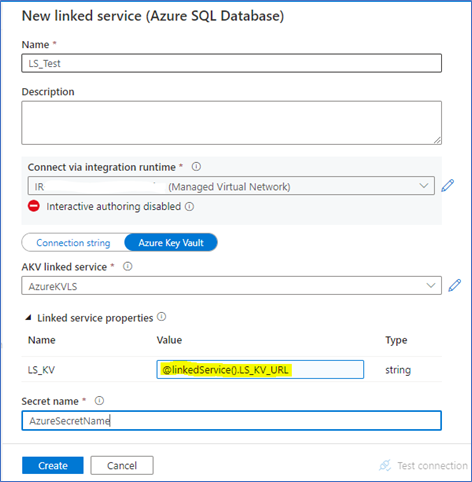Screen dimensions: 472x482
Task: Switch to Connection string option
Action: pyautogui.click(x=73, y=243)
